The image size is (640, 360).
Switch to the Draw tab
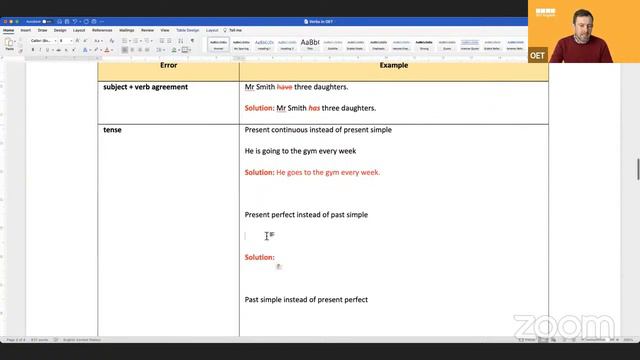(x=42, y=30)
